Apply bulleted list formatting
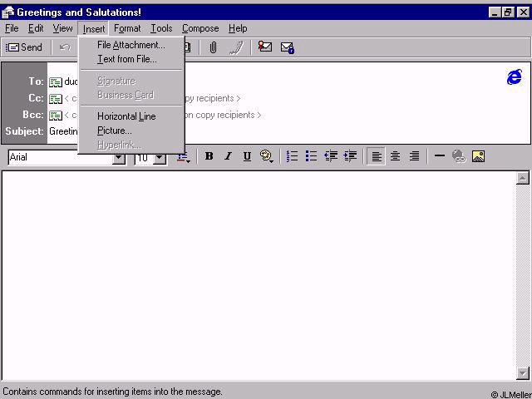Screen dimensions: 532x399 [311, 156]
